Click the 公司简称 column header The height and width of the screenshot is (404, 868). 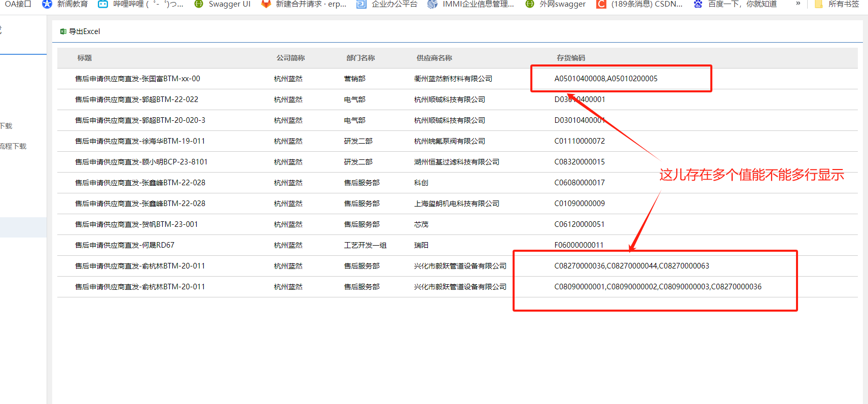[x=291, y=58]
